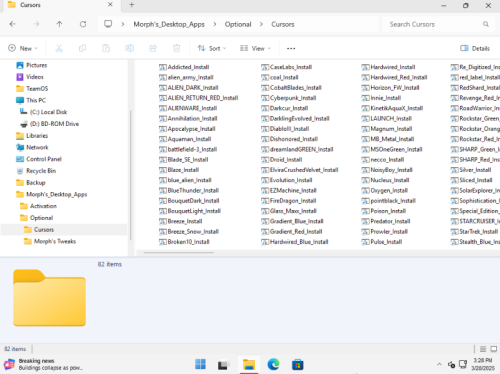
Task: Switch to large thumbnails view icon
Action: click(x=494, y=349)
